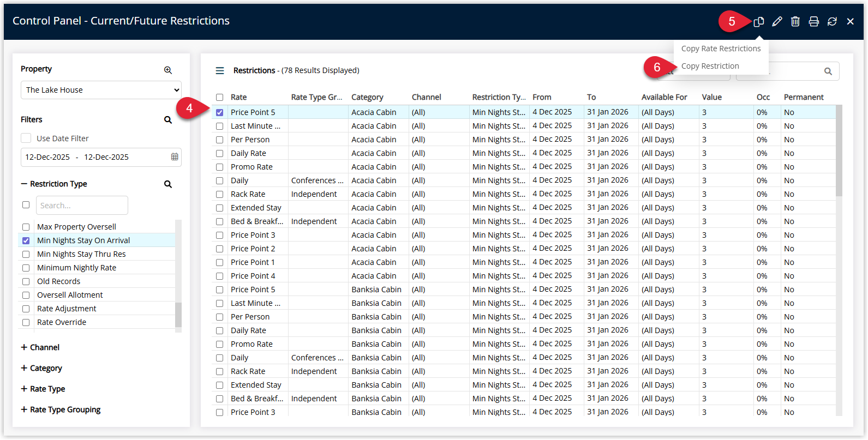The width and height of the screenshot is (868, 440).
Task: Toggle select-all restriction types checkbox
Action: (x=26, y=205)
